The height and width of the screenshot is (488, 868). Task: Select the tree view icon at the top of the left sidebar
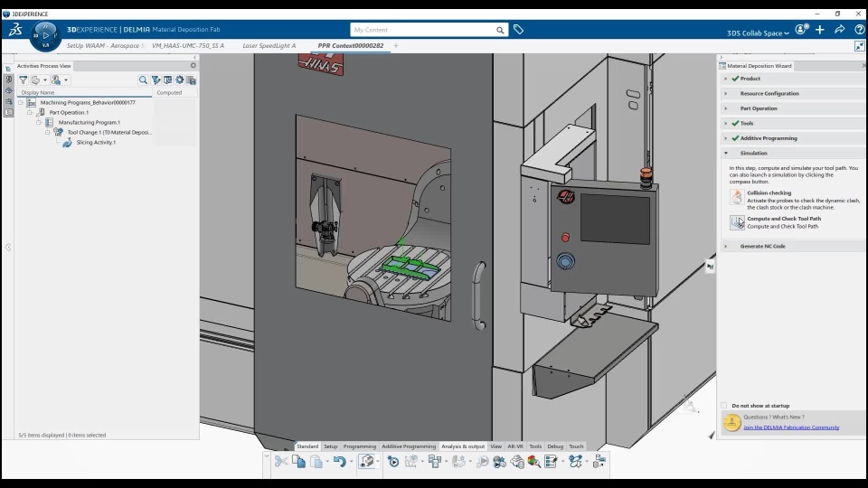(x=8, y=69)
